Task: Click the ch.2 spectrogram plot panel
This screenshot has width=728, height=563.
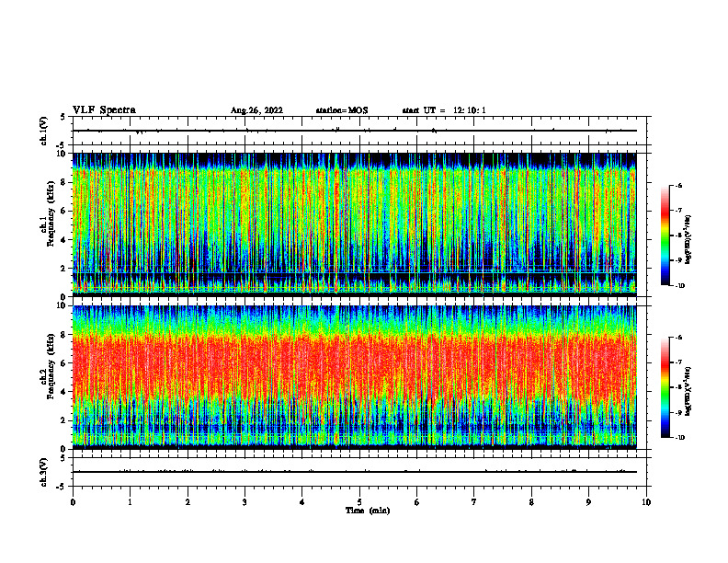Action: point(354,377)
